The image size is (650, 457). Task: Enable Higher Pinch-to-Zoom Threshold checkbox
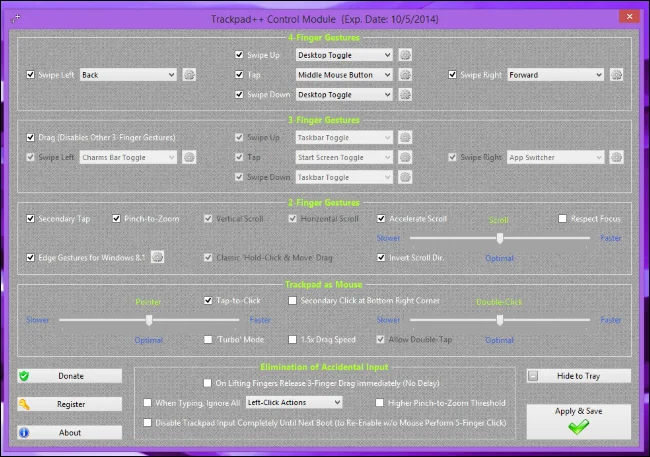point(379,403)
